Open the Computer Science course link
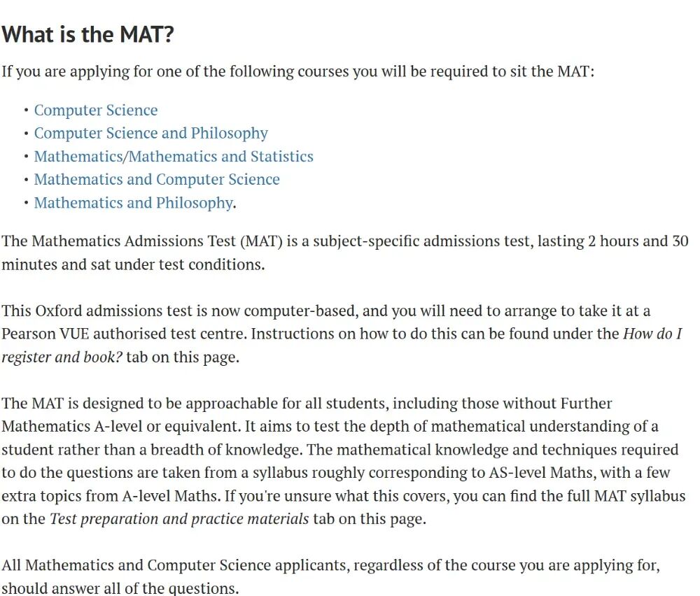Image resolution: width=700 pixels, height=596 pixels. point(96,111)
